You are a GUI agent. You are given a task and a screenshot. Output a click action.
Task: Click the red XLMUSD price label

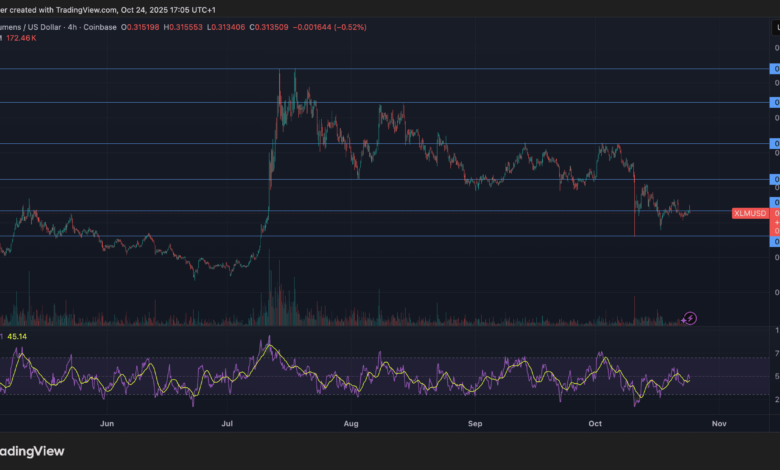pyautogui.click(x=749, y=213)
